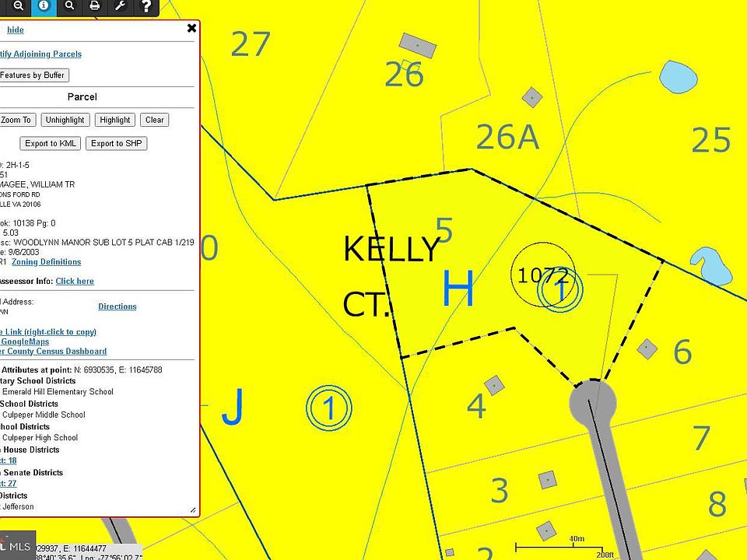The width and height of the screenshot is (747, 560).
Task: Click Features by Buffer button
Action: (33, 75)
